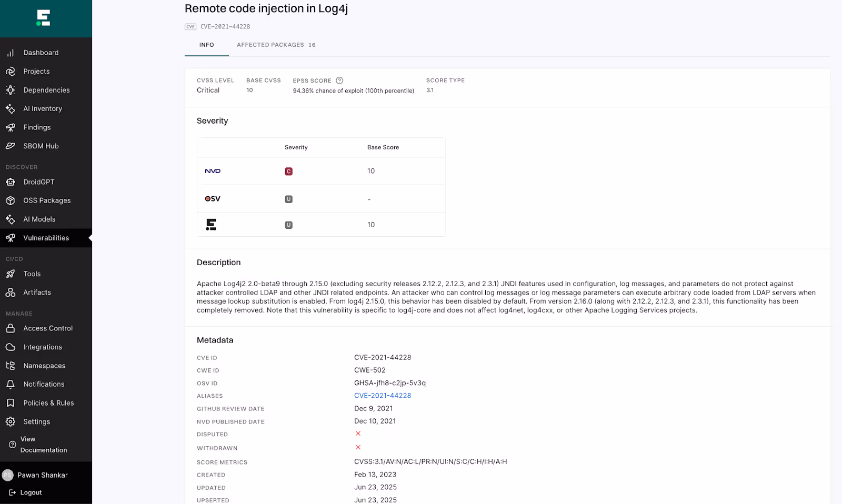
Task: Click the Dependencies icon in the sidebar
Action: [x=11, y=90]
